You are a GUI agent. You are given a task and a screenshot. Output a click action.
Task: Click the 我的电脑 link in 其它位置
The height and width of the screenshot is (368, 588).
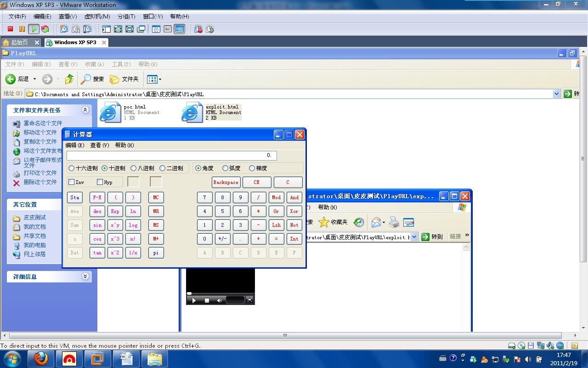pos(34,245)
